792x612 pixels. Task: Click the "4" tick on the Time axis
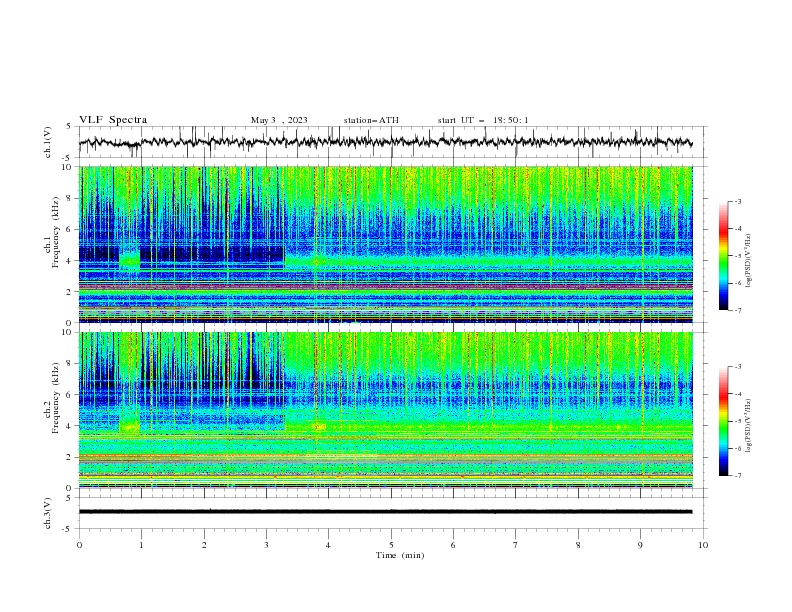[x=328, y=545]
